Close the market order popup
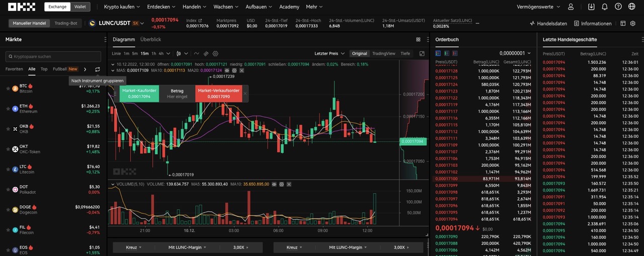The image size is (644, 256). coord(245,94)
